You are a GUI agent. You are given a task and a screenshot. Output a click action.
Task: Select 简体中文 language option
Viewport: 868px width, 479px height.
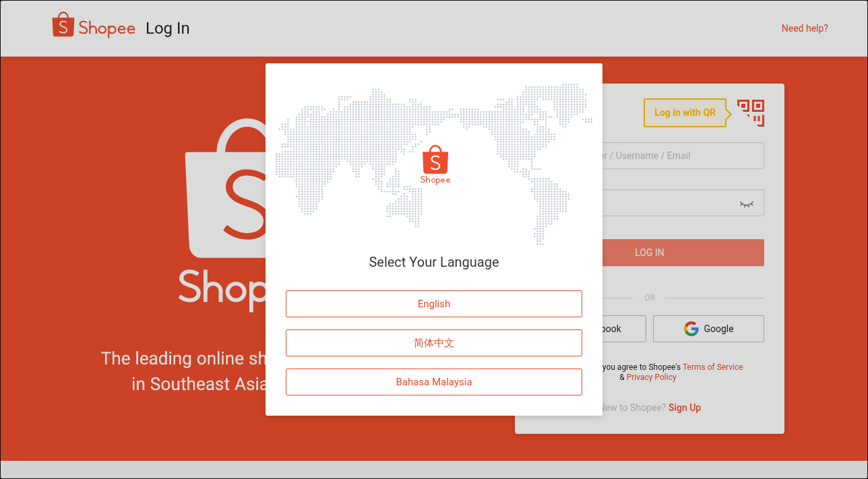pyautogui.click(x=434, y=343)
